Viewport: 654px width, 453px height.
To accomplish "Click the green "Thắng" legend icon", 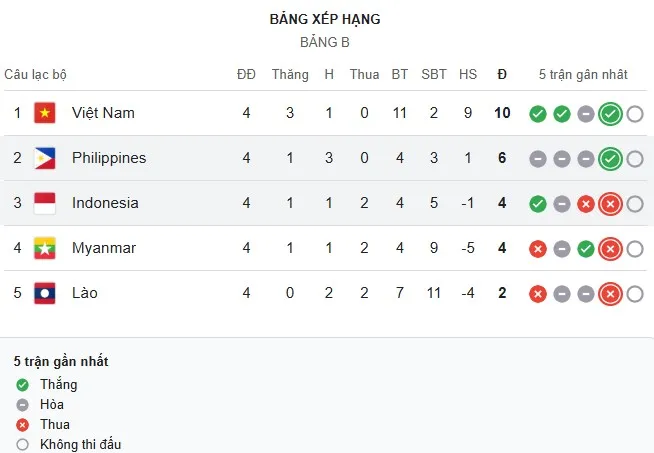I will tap(22, 385).
